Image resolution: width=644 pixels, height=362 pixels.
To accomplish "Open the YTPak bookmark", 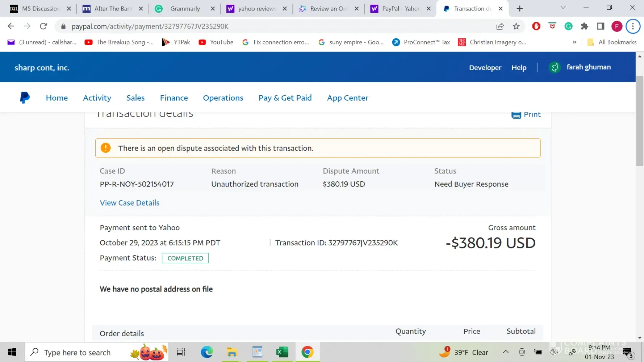I will point(176,42).
